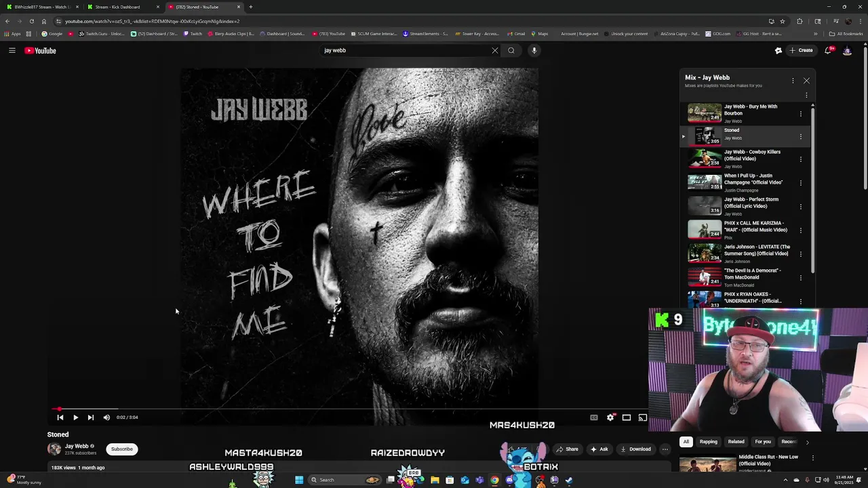
Task: Show more filter chips with the right arrow
Action: 807,443
